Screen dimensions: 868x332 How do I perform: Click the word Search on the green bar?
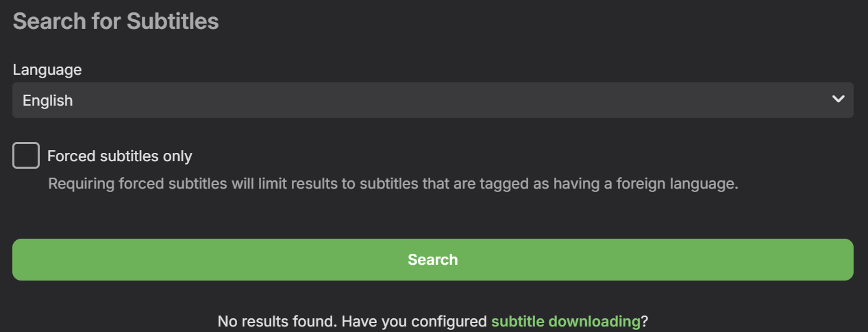[432, 259]
